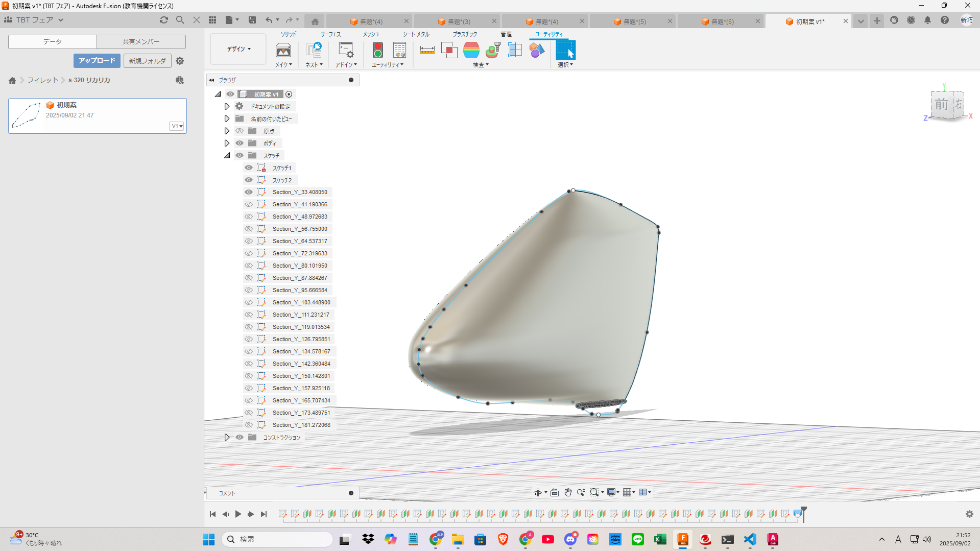Collapse the スケッチ folder in browser
Screen dimensions: 980x551
(x=227, y=155)
